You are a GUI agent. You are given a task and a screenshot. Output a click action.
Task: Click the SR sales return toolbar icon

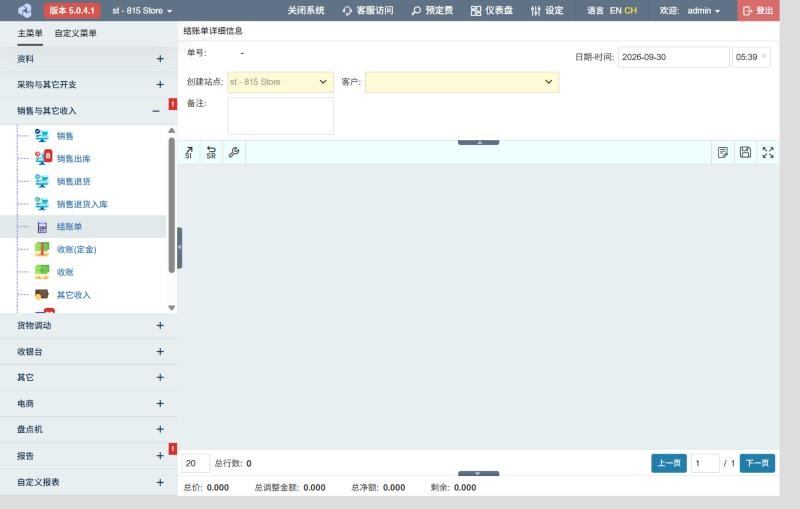[211, 152]
